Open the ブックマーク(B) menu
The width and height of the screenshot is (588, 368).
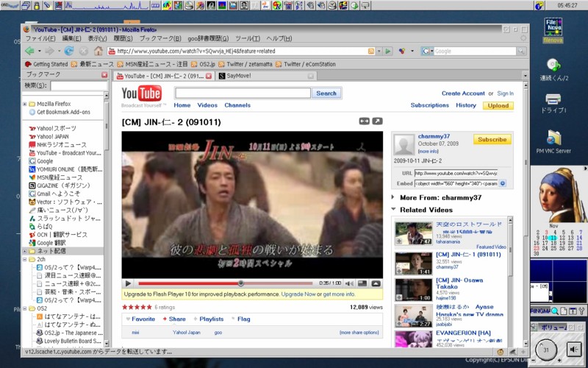pyautogui.click(x=160, y=38)
